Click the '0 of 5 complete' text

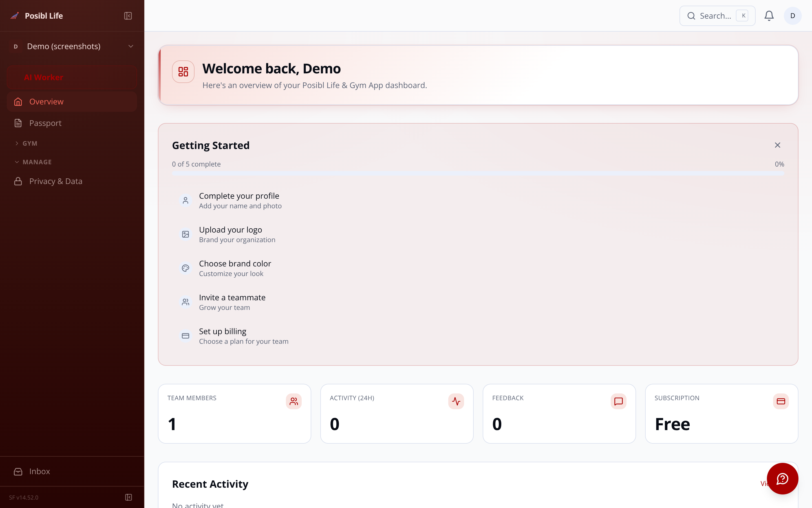tap(196, 164)
